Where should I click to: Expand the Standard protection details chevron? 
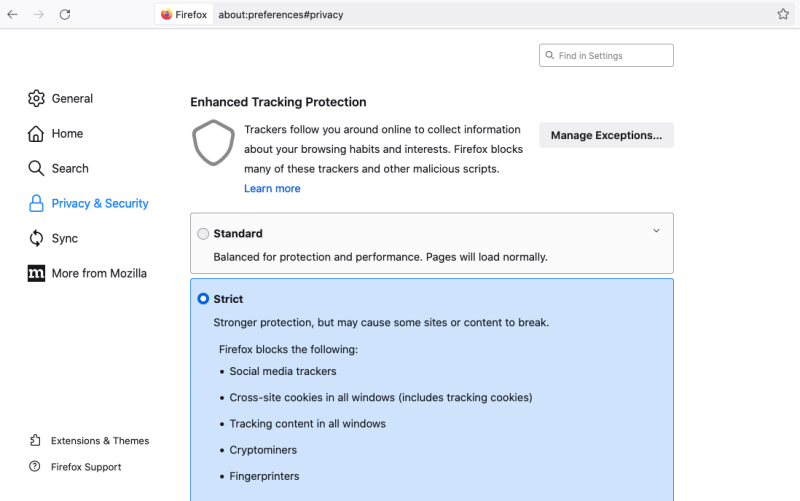[x=656, y=231]
